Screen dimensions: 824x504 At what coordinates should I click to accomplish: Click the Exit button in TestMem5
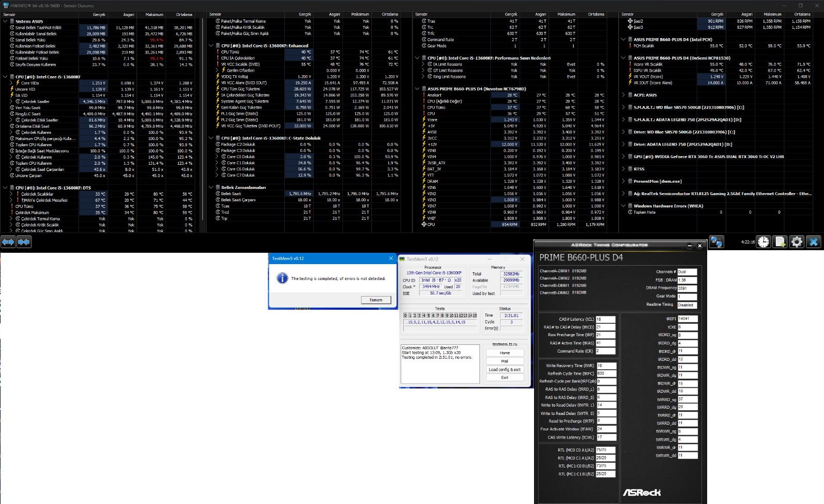(x=505, y=378)
